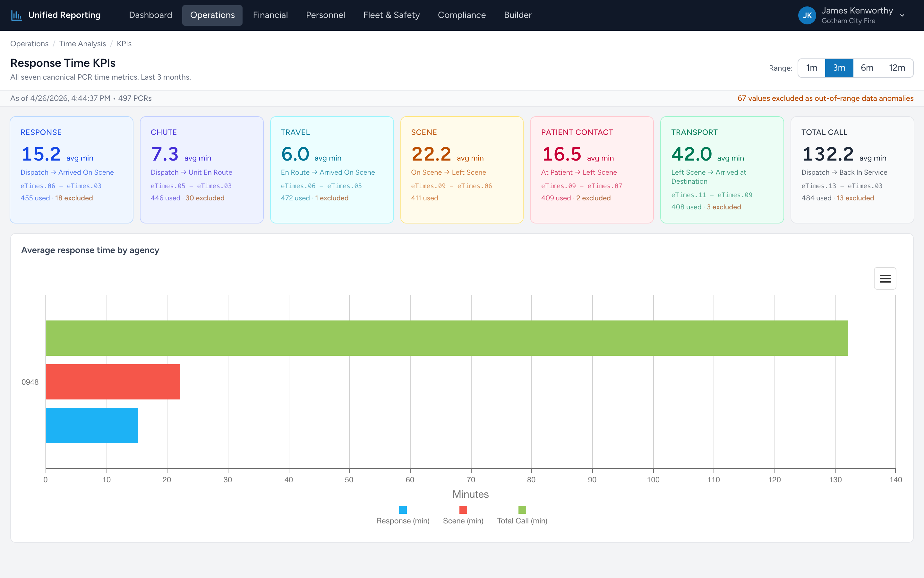Select the Travel 6.0 KPI value

pyautogui.click(x=295, y=154)
